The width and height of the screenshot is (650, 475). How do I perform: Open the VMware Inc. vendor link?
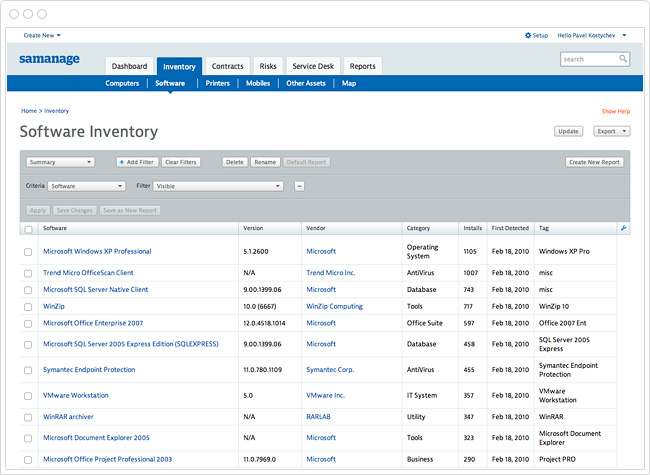coord(325,395)
